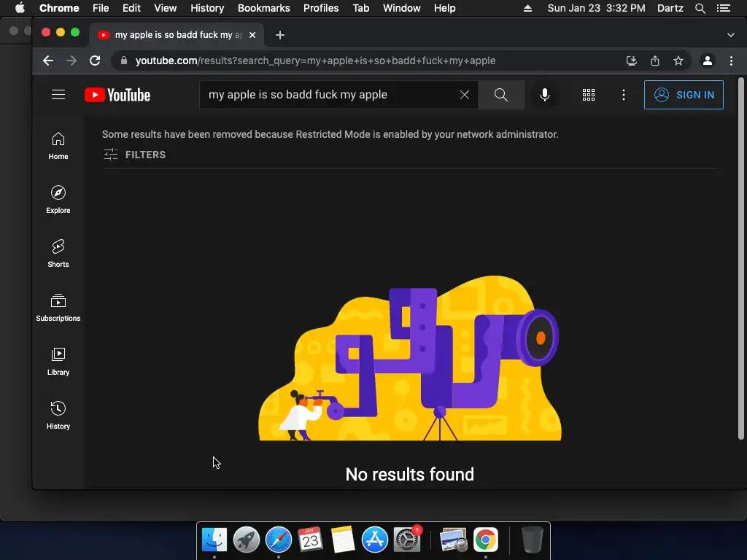Screen dimensions: 747x560
Task: Open Finder from the Dock
Action: 214,539
